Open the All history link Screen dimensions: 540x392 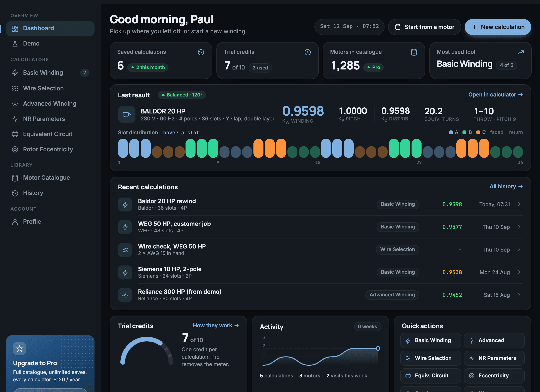[506, 186]
